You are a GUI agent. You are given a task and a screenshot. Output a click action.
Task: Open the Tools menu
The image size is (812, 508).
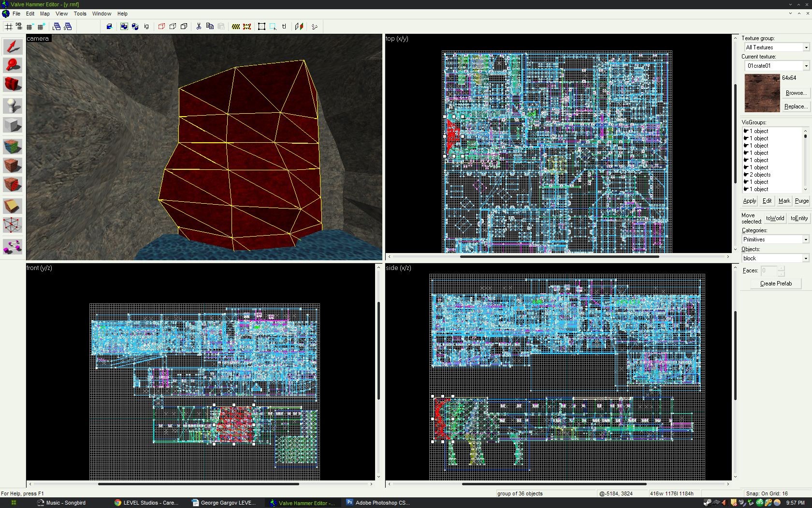click(x=80, y=14)
